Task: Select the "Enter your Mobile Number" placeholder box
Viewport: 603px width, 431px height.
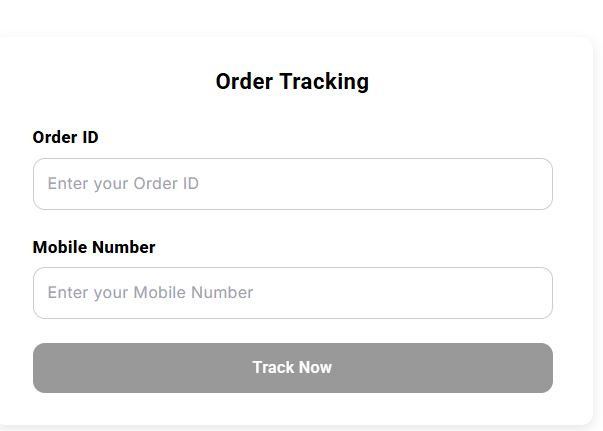Action: tap(292, 293)
